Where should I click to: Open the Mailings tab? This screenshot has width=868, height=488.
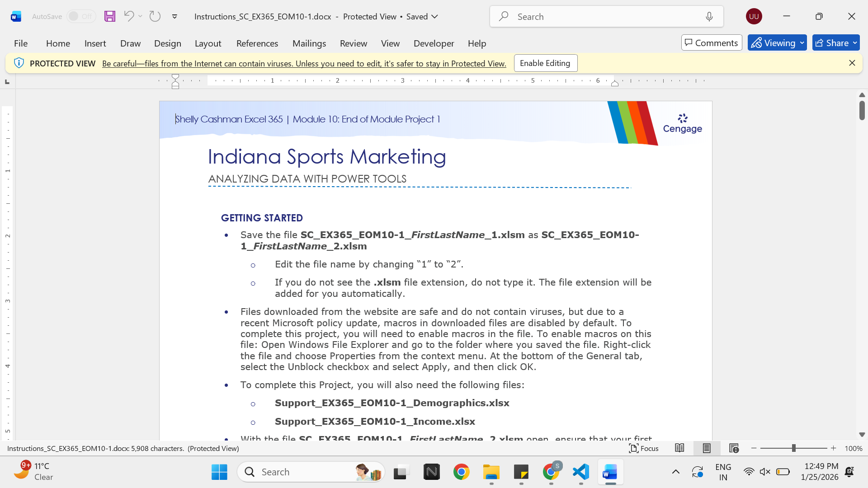coord(309,43)
